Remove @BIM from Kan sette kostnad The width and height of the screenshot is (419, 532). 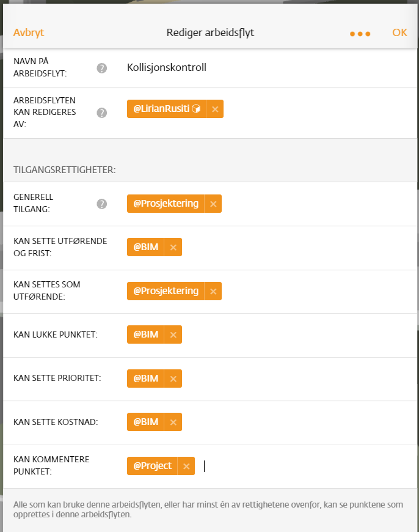click(173, 422)
